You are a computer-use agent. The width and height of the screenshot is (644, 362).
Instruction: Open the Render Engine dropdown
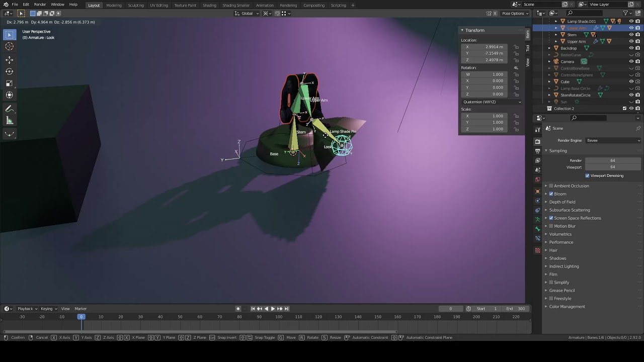[x=613, y=141]
